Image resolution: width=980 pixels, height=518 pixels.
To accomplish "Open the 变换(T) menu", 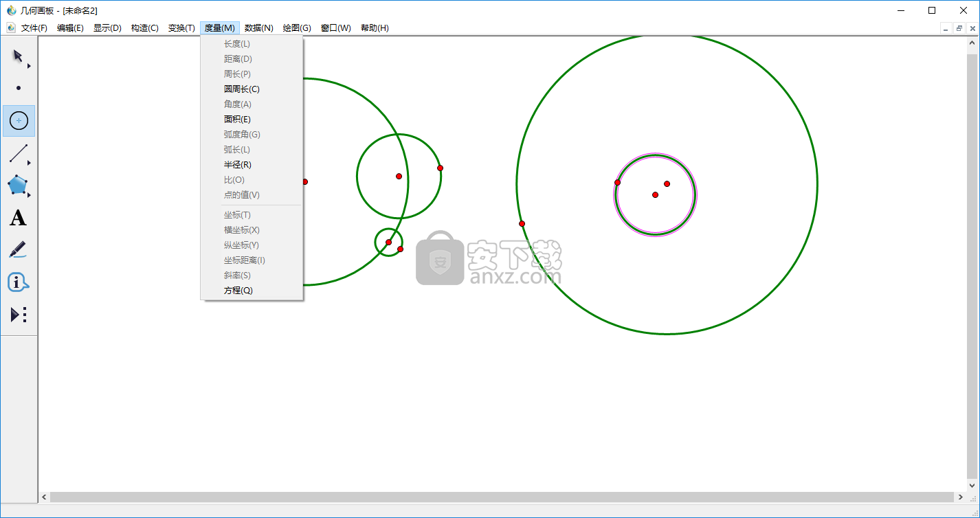I will 181,28.
